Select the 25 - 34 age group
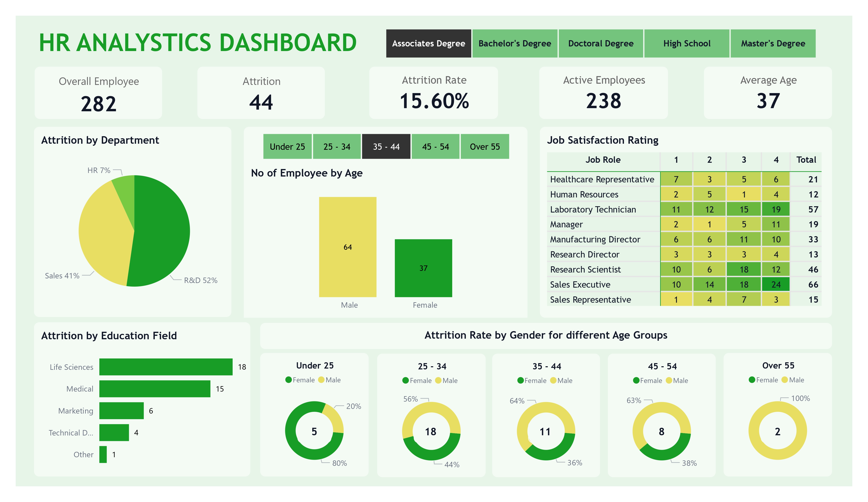868x502 pixels. 337,147
